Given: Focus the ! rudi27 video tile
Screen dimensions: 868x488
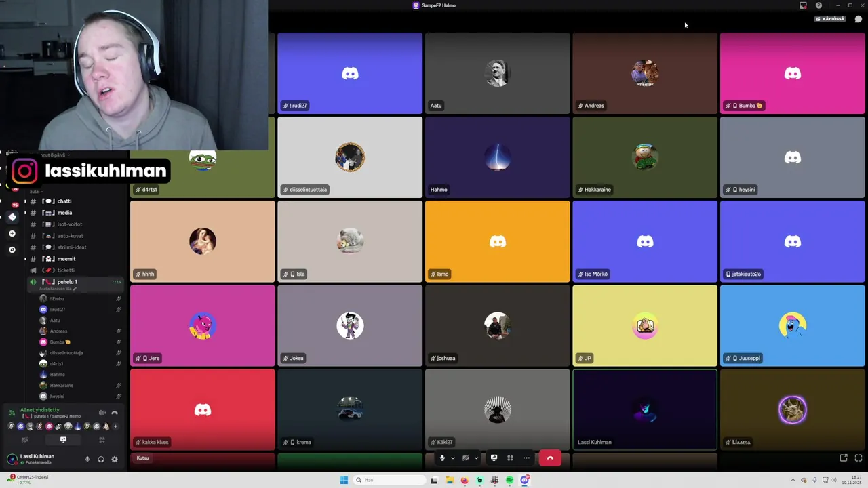Looking at the screenshot, I should (350, 73).
